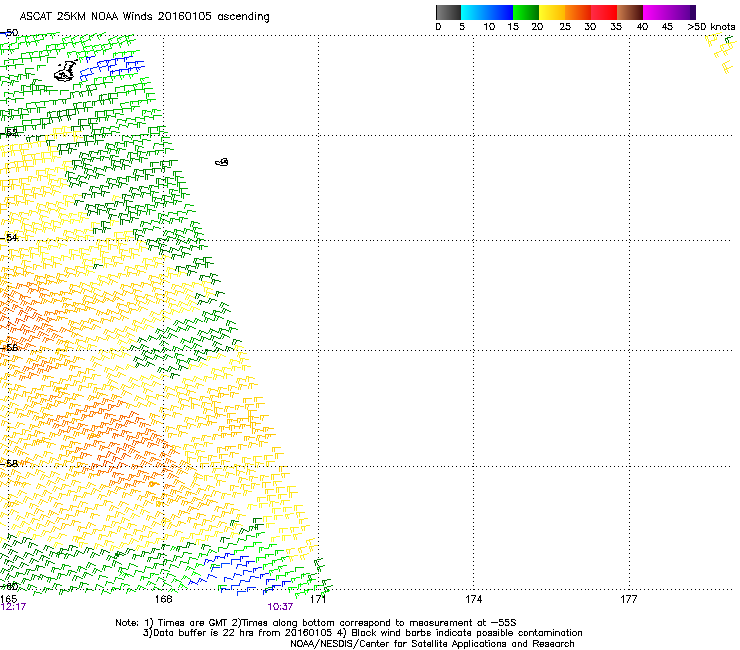Click the '171' longitude label
The width and height of the screenshot is (740, 650).
tap(319, 599)
